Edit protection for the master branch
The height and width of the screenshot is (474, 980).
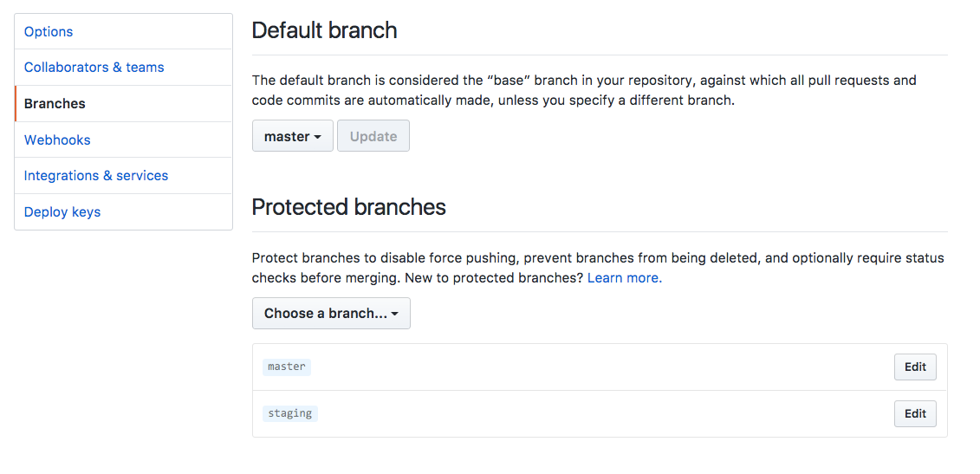click(915, 367)
